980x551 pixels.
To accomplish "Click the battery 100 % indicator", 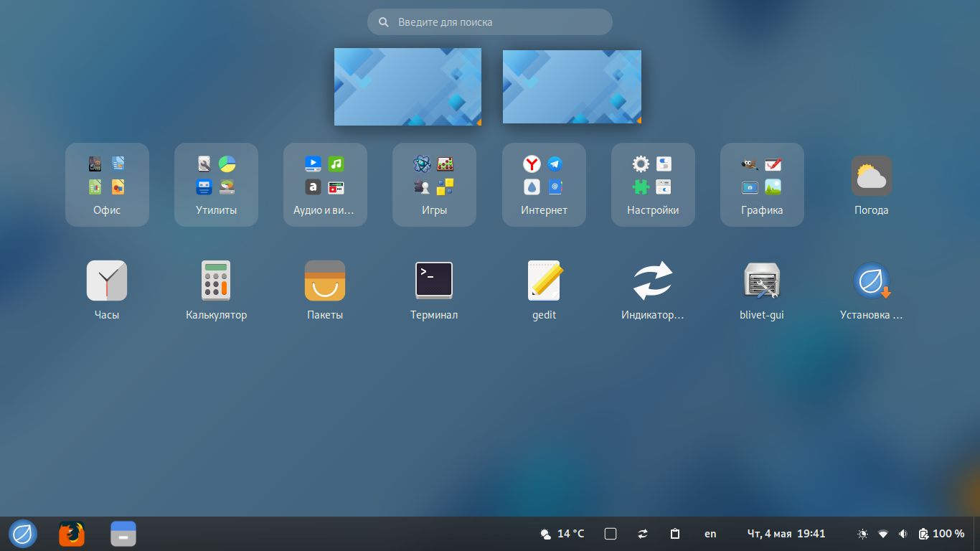I will [x=941, y=534].
